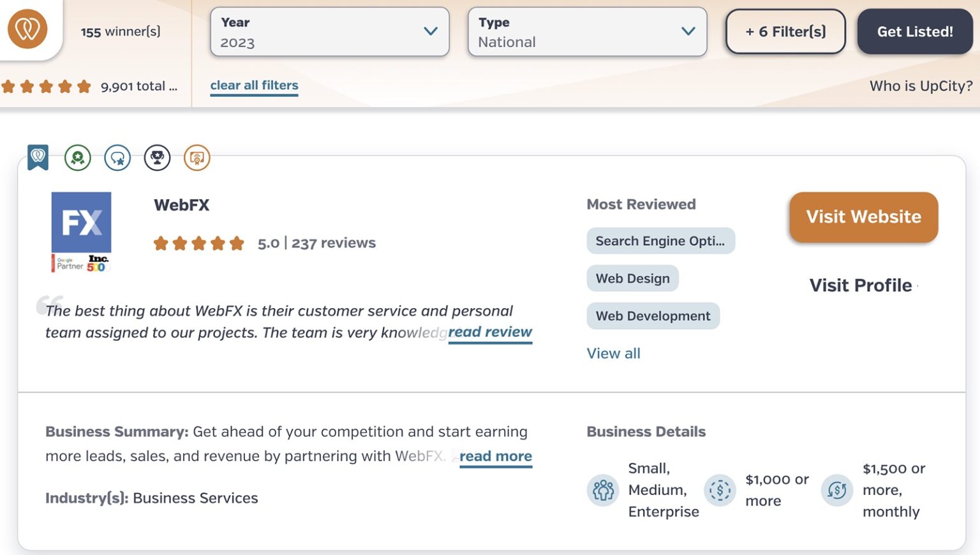Click the dark trophy badge
This screenshot has height=555, width=980.
point(157,158)
